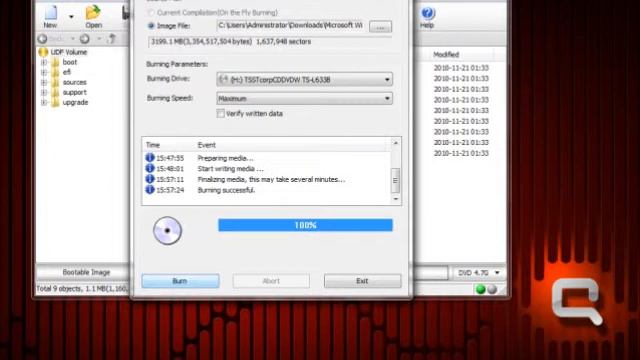Click the Finalizing media log entry
This screenshot has width=640, height=360.
pos(271,180)
